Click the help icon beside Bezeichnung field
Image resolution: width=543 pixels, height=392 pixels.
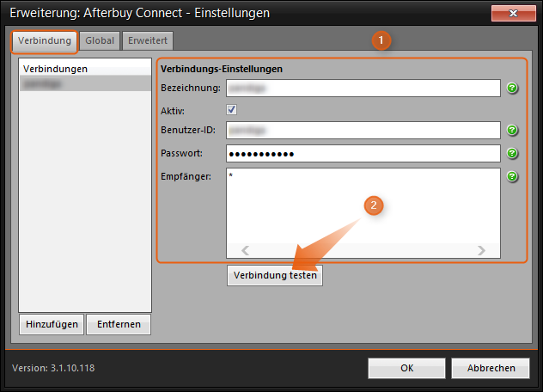512,88
